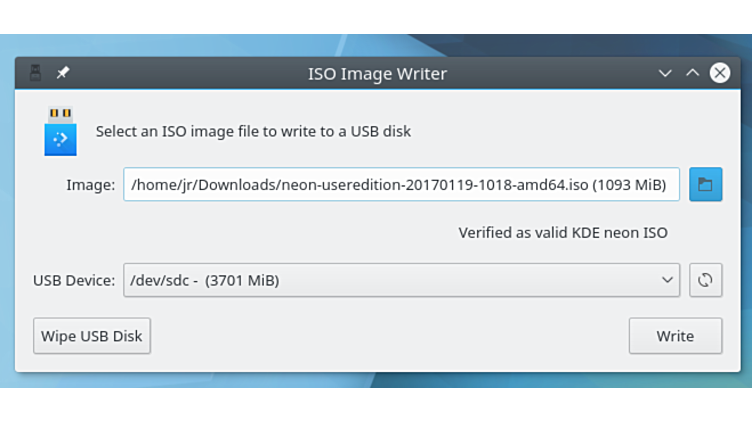Refresh the USB device list
Image resolution: width=752 pixels, height=423 pixels.
(705, 280)
